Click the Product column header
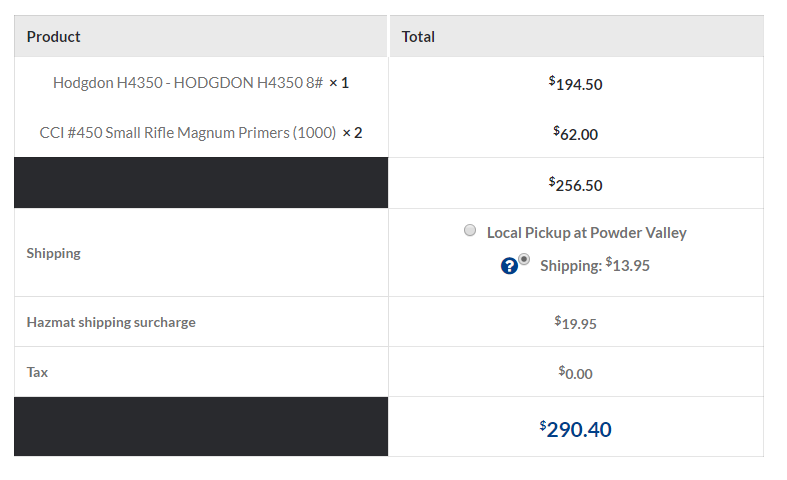Screen dimensions: 787x480 point(54,37)
